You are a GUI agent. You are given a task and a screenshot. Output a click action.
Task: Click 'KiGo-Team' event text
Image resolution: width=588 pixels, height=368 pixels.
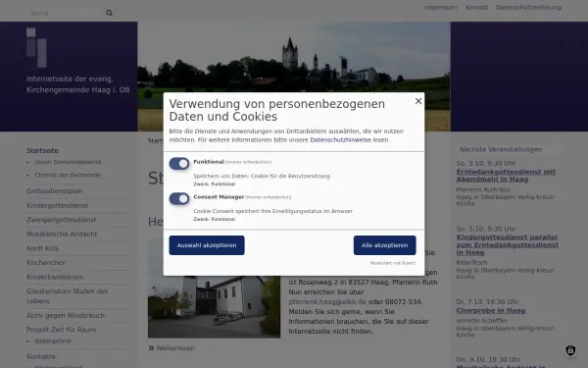pyautogui.click(x=471, y=262)
